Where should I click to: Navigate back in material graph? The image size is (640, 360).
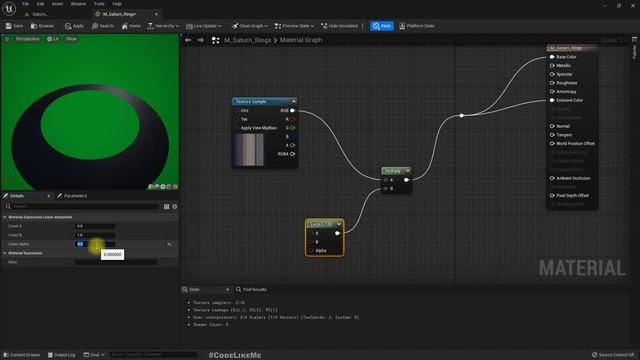click(x=188, y=40)
